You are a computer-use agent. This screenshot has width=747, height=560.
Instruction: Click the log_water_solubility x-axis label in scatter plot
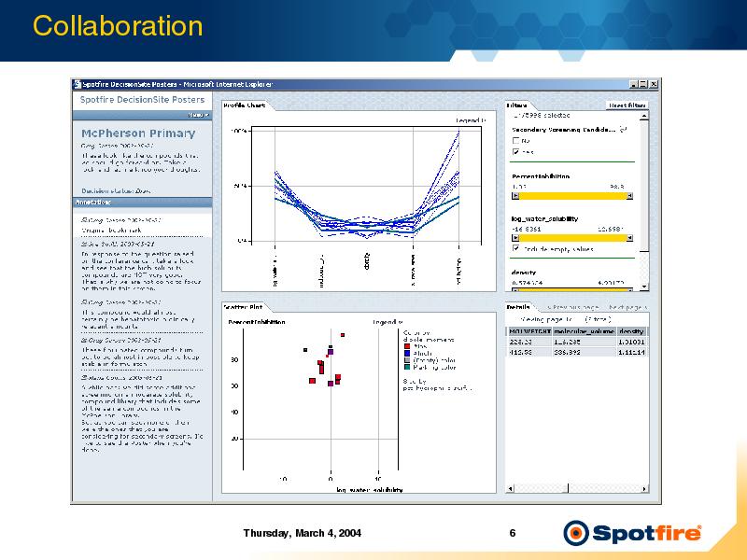[369, 489]
